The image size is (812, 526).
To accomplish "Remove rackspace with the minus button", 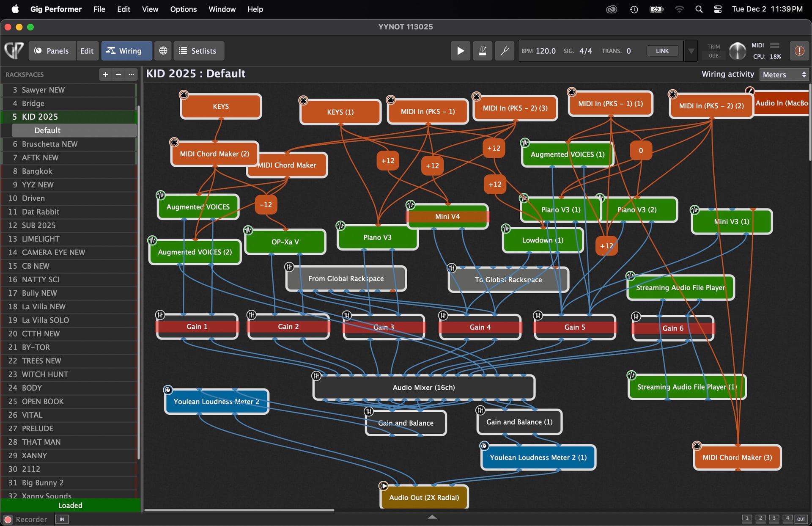I will click(x=118, y=74).
